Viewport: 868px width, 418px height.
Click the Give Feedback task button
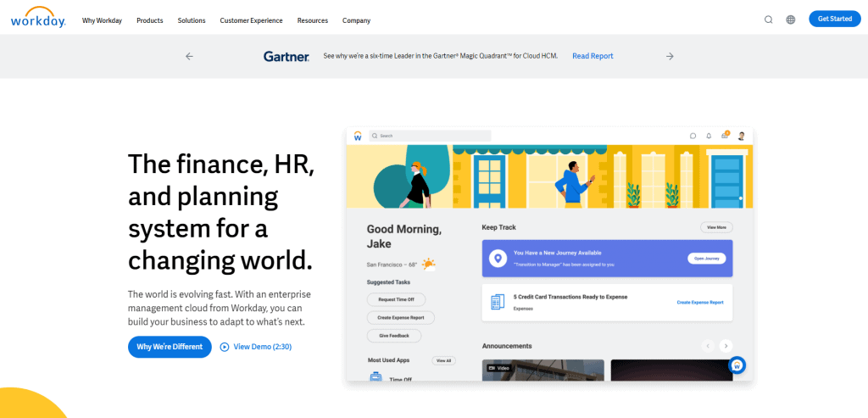click(x=394, y=336)
